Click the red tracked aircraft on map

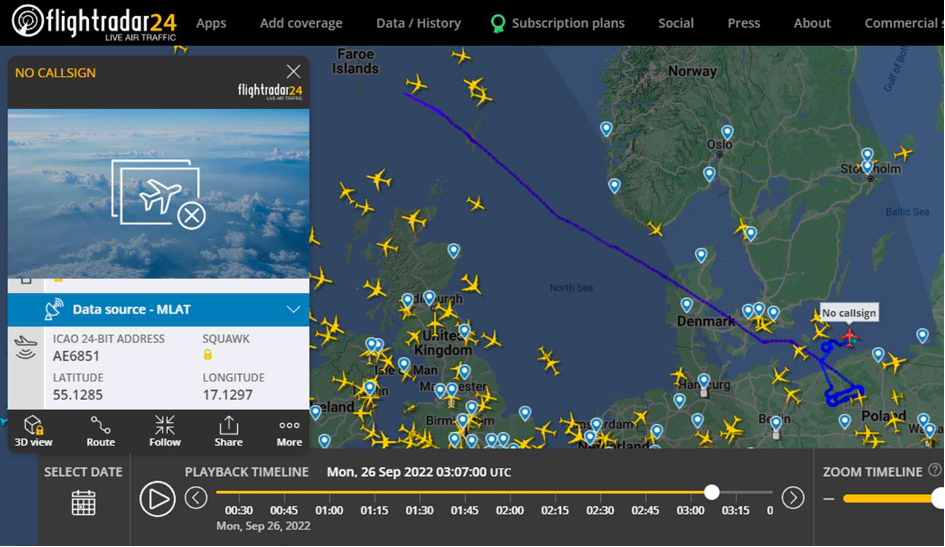[x=850, y=335]
